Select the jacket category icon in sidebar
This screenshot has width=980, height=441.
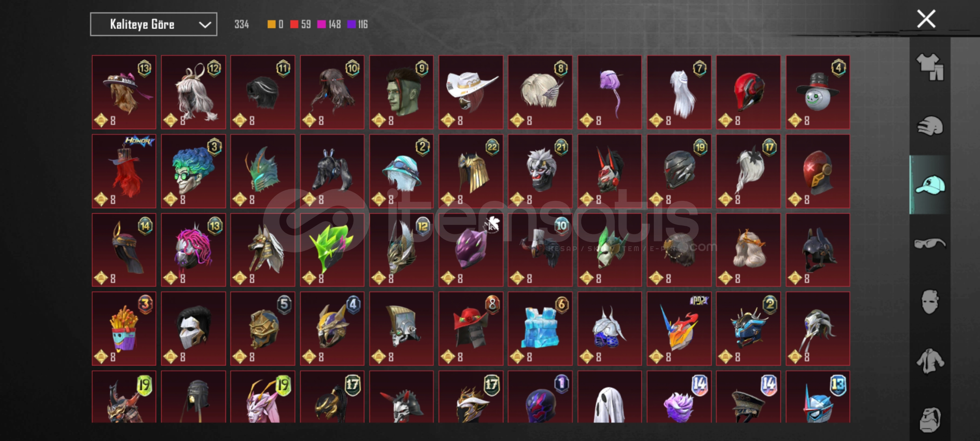point(930,361)
